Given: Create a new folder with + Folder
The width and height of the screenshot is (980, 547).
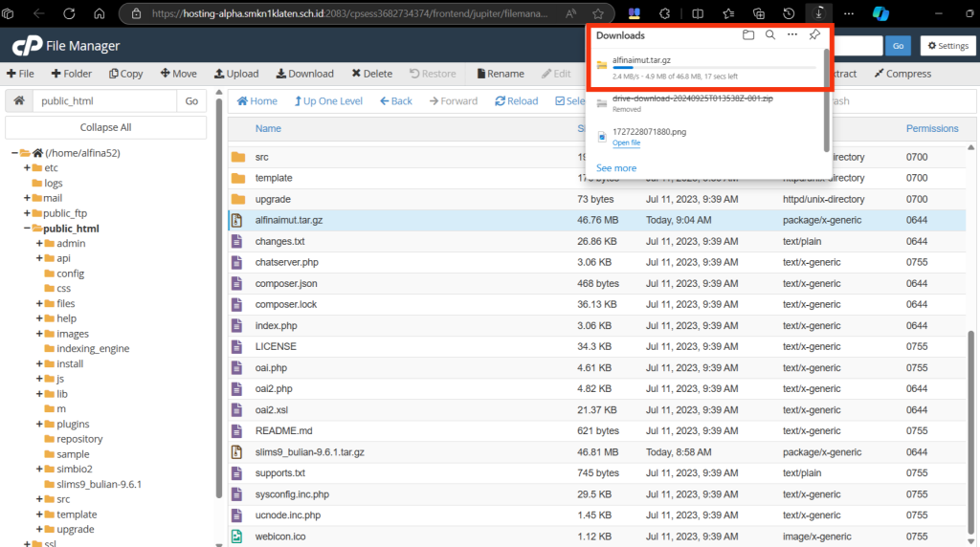Looking at the screenshot, I should pyautogui.click(x=72, y=74).
